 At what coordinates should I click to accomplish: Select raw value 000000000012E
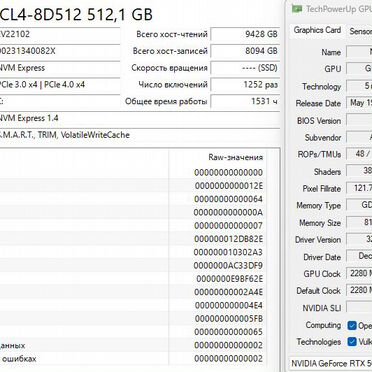[x=229, y=185]
